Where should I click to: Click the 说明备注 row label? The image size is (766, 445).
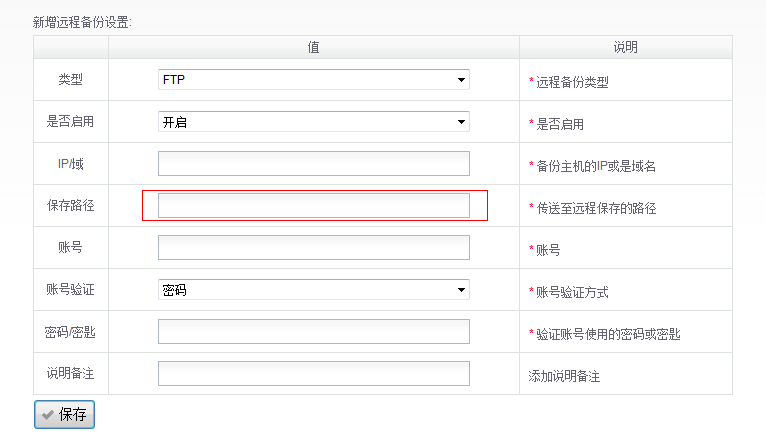(x=71, y=374)
